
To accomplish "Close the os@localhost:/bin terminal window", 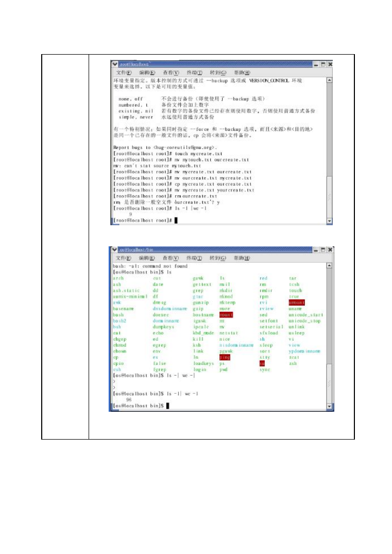I will [x=330, y=249].
